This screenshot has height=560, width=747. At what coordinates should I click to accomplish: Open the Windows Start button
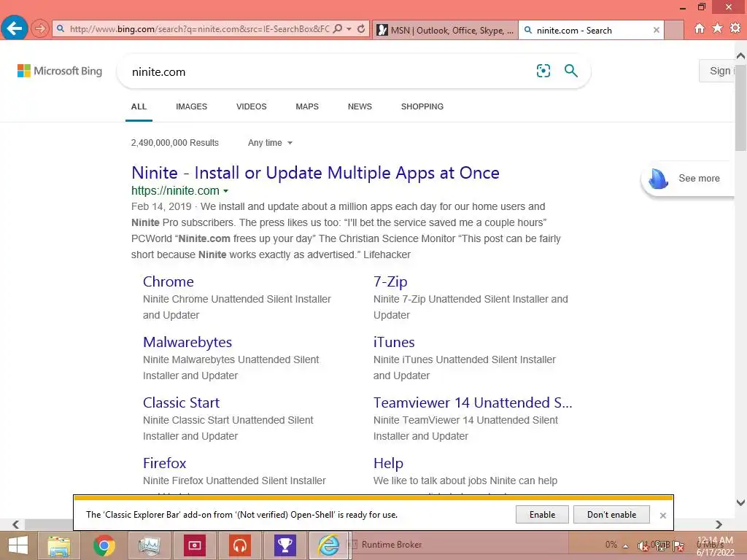click(x=18, y=545)
